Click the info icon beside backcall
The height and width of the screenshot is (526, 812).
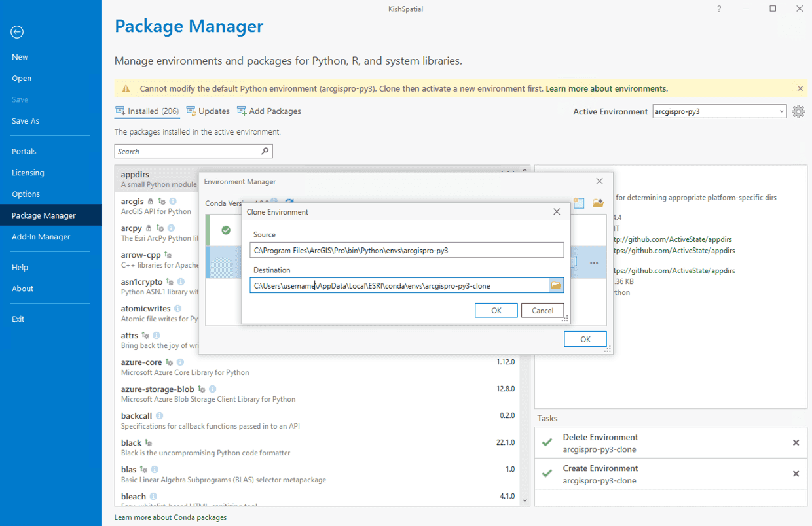[x=160, y=416]
